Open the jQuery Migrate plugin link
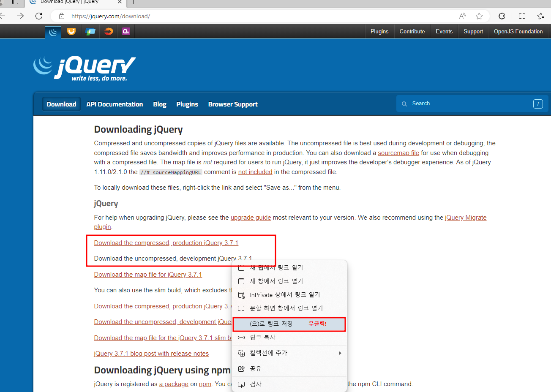The image size is (551, 392). pos(466,218)
